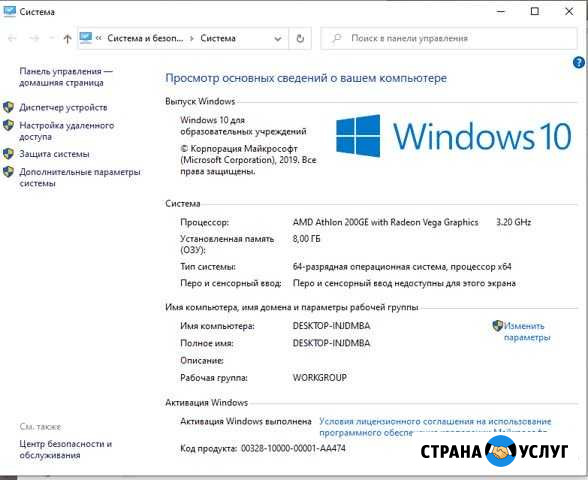Click the shield icon beside 'Дополнительные параметры системы'
The image size is (588, 480).
click(8, 172)
